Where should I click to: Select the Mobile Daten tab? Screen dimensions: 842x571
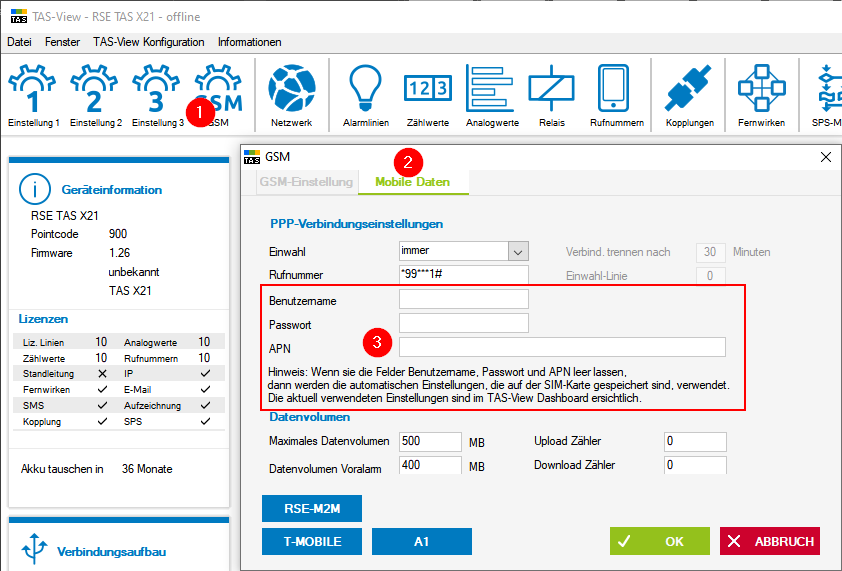click(412, 182)
